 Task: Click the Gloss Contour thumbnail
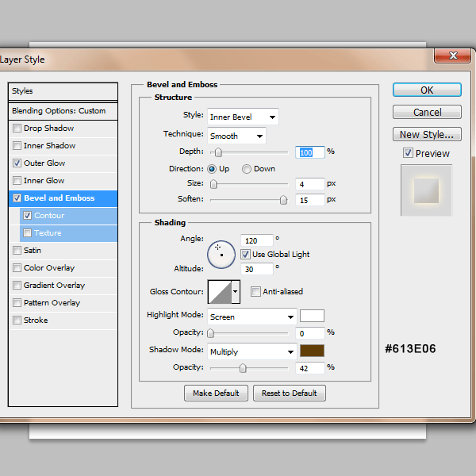(220, 292)
